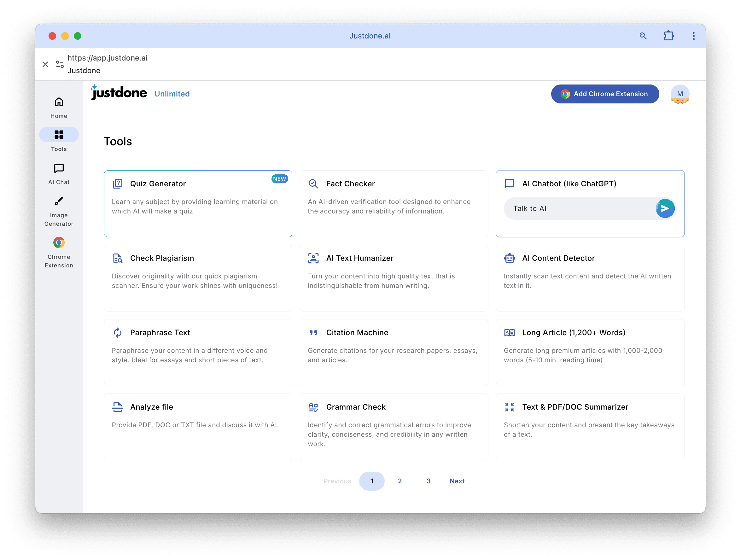
Task: Click the justdone logo
Action: 119,92
